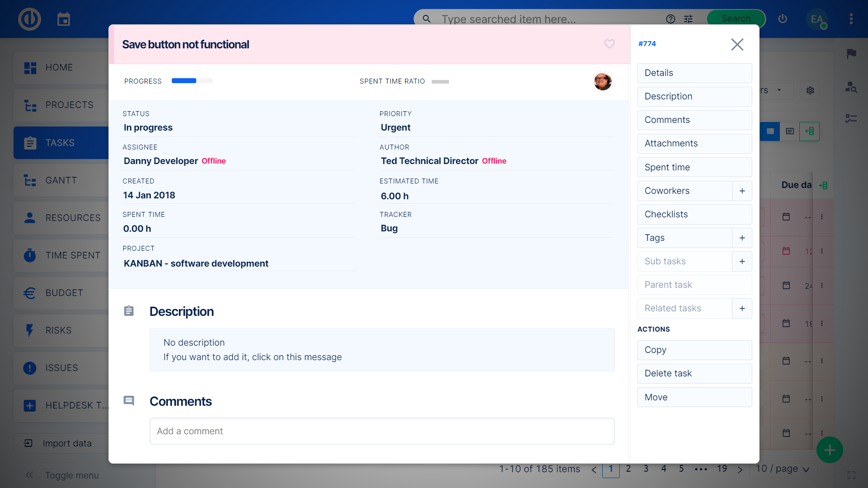Open TIME SPENT in the sidebar

coord(61,255)
